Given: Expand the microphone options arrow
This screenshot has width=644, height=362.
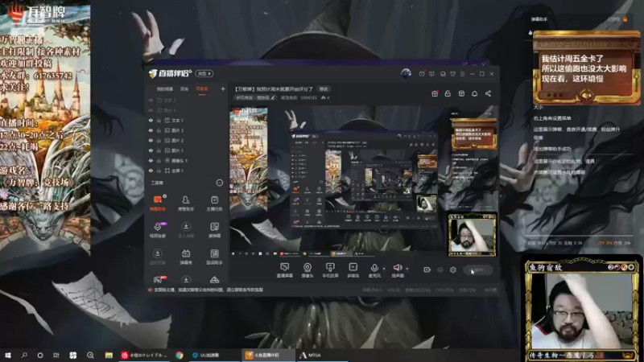Looking at the screenshot, I should [384, 269].
